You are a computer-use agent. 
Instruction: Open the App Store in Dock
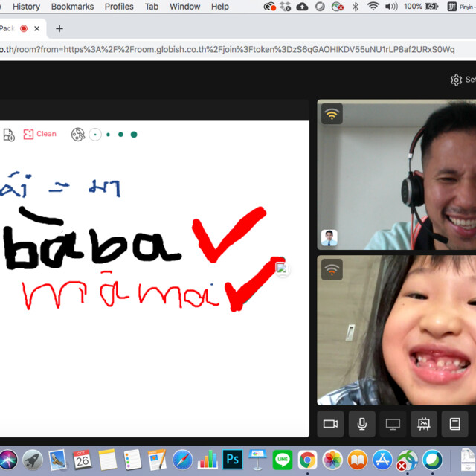382,460
